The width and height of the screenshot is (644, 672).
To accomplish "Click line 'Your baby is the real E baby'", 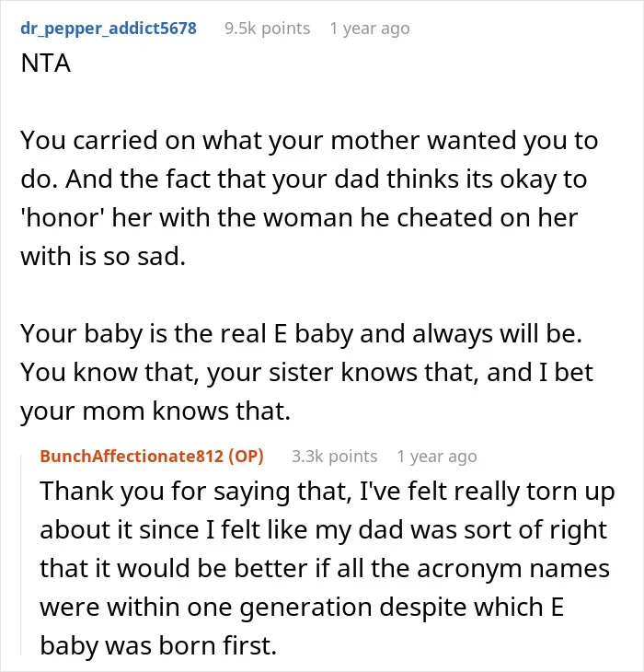I will tap(302, 333).
